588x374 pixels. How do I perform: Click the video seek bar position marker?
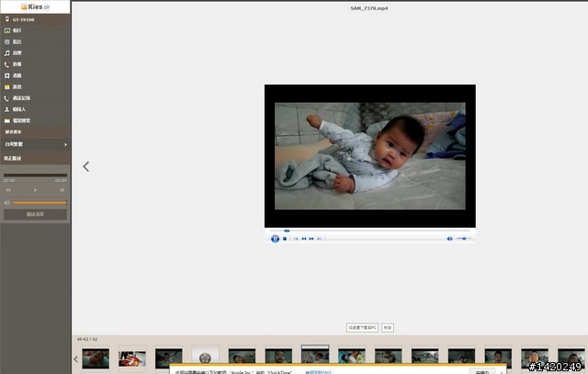point(287,231)
